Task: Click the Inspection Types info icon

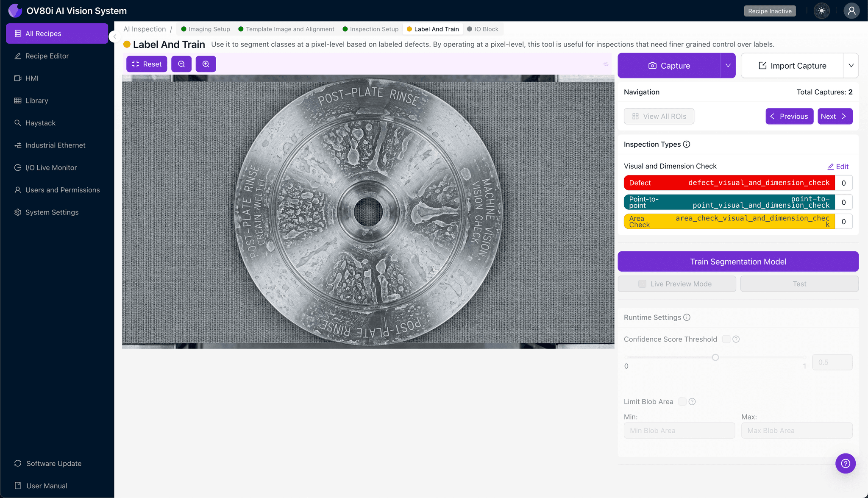Action: click(x=687, y=144)
